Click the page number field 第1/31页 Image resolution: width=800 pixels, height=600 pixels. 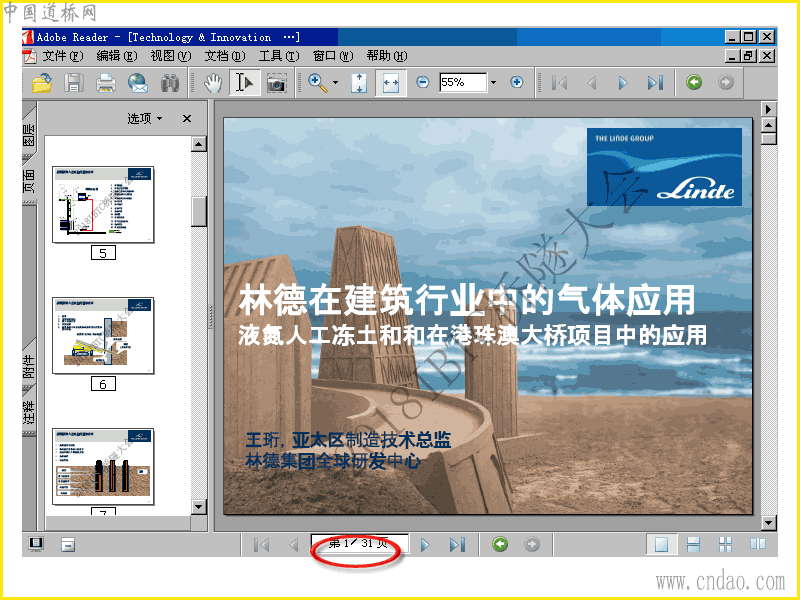tap(360, 543)
